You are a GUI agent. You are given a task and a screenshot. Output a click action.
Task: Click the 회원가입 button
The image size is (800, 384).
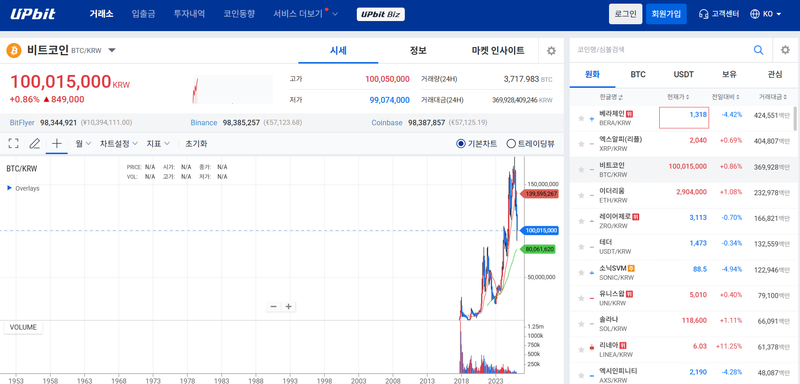[666, 14]
